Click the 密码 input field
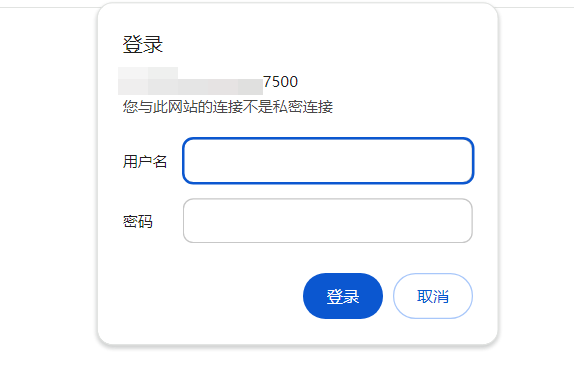This screenshot has height=387, width=574. coord(328,220)
